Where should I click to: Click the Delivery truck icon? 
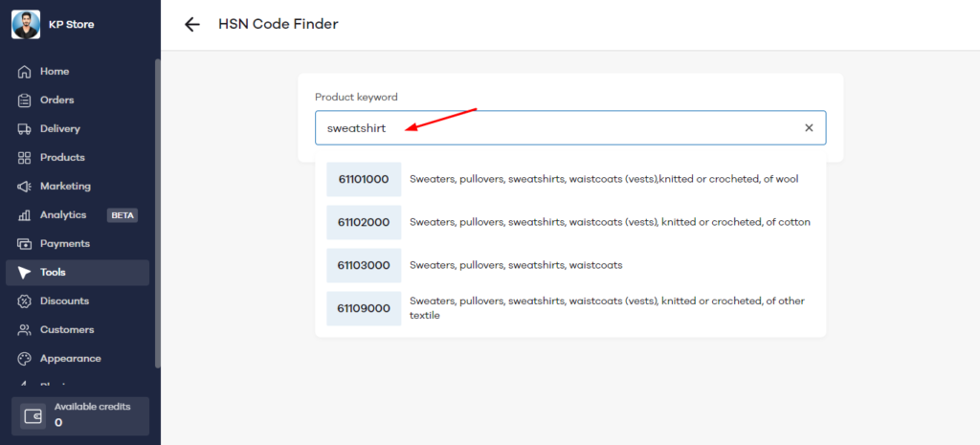pos(25,129)
